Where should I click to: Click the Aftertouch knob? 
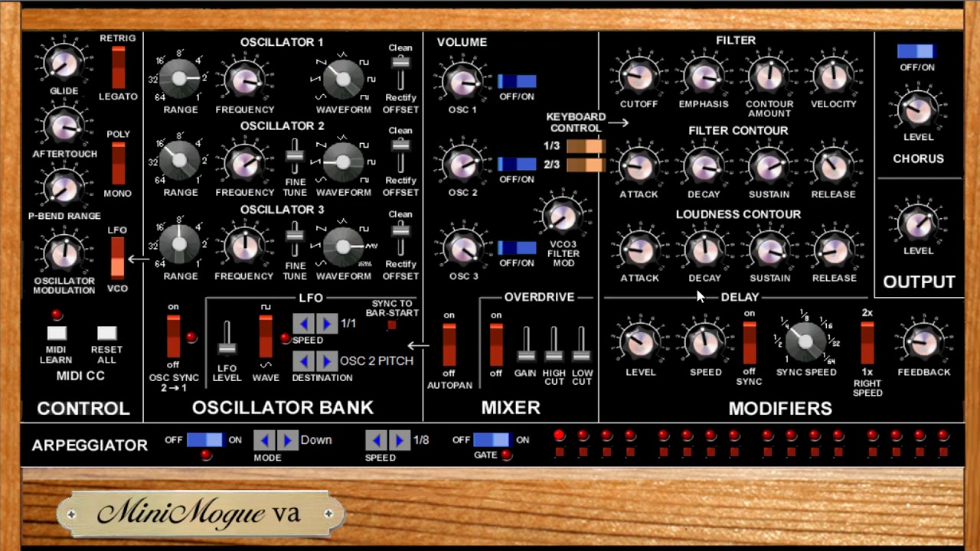coord(64,128)
